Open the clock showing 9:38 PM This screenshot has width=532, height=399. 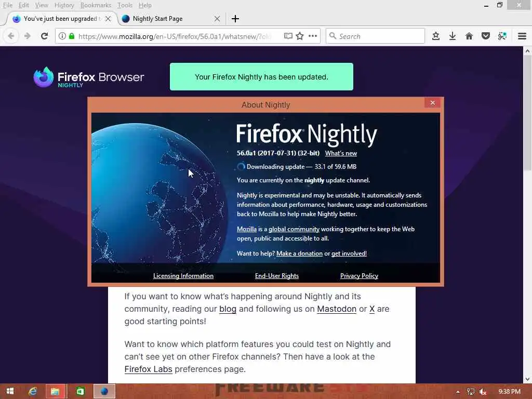tap(509, 392)
